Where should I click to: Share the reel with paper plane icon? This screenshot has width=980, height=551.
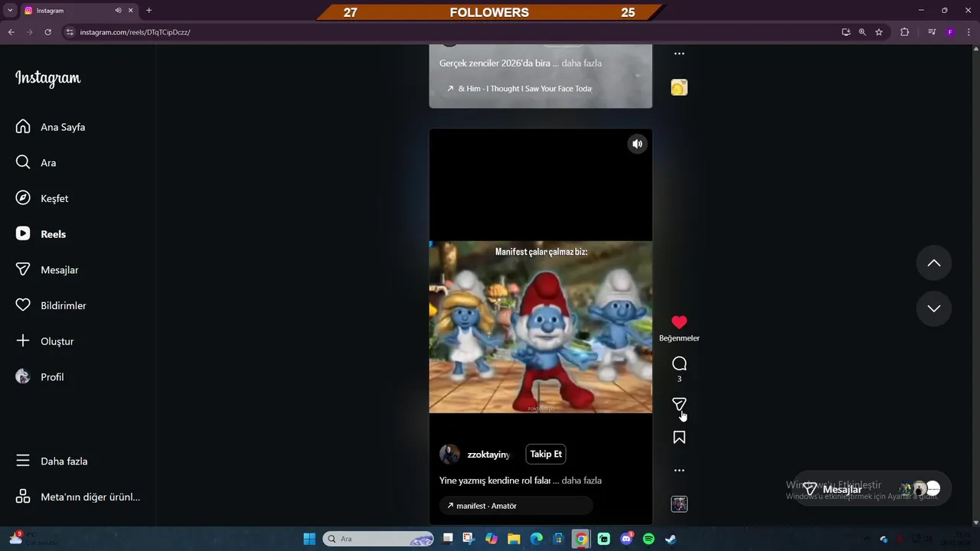[679, 404]
